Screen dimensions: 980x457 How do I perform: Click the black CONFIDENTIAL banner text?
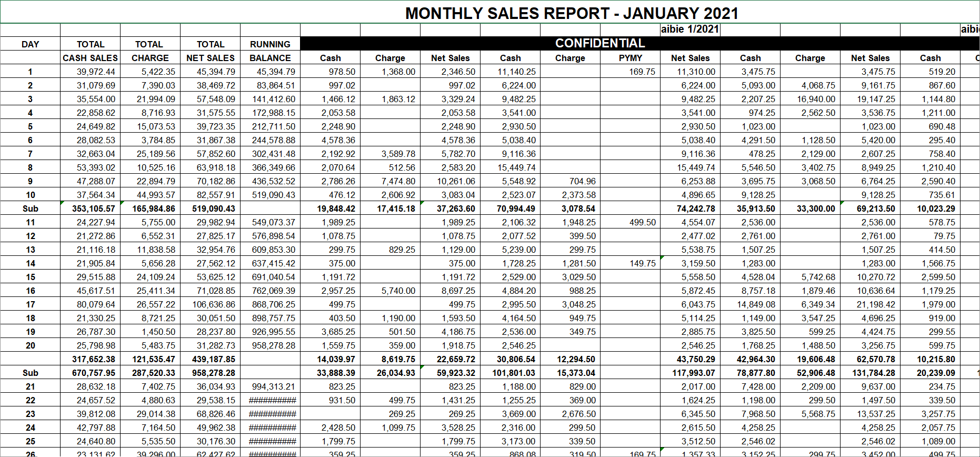[x=600, y=43]
